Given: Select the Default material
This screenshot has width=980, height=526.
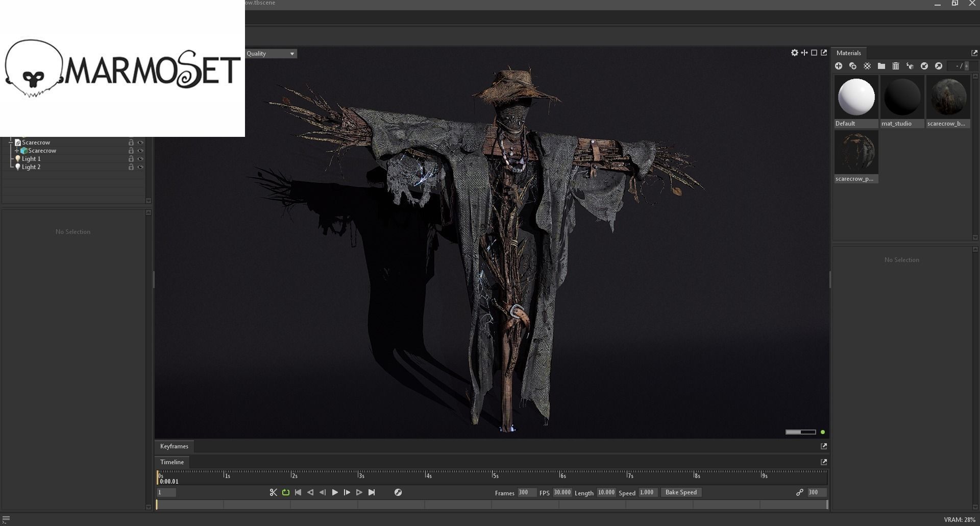Looking at the screenshot, I should (x=856, y=102).
